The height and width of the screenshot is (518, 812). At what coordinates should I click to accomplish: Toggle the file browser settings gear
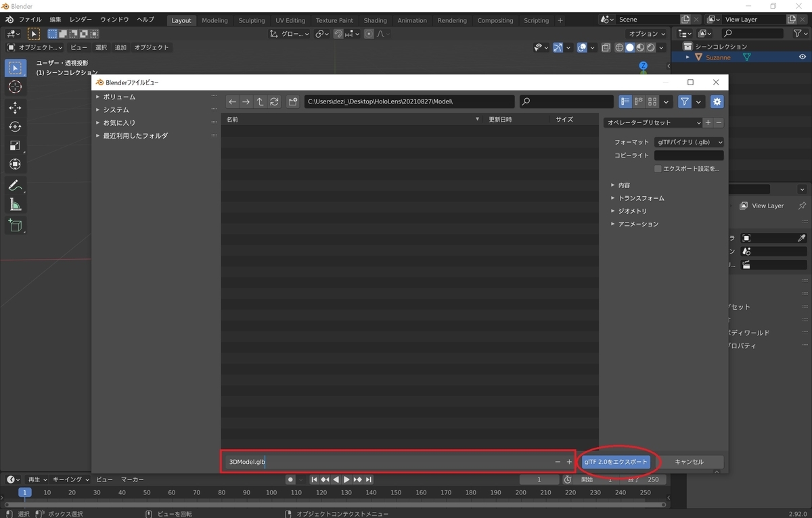pos(717,101)
